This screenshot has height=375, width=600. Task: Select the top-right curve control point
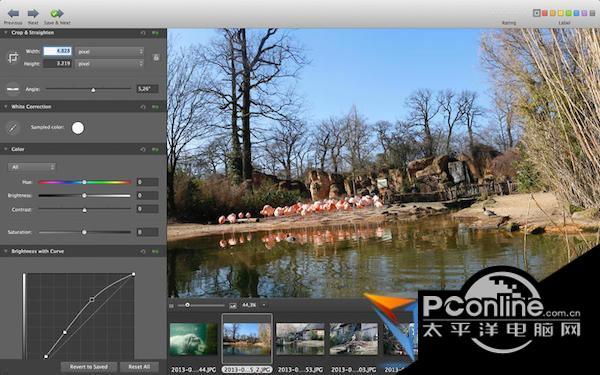click(134, 274)
